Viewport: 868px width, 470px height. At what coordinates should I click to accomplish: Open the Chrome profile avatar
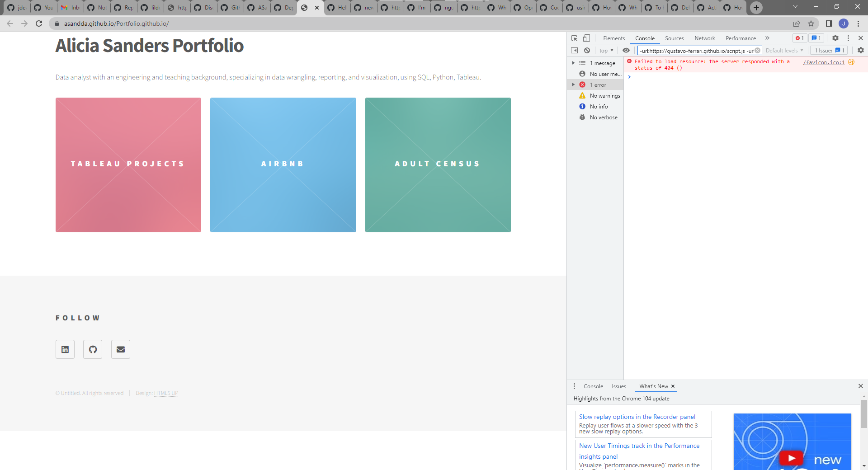point(844,23)
